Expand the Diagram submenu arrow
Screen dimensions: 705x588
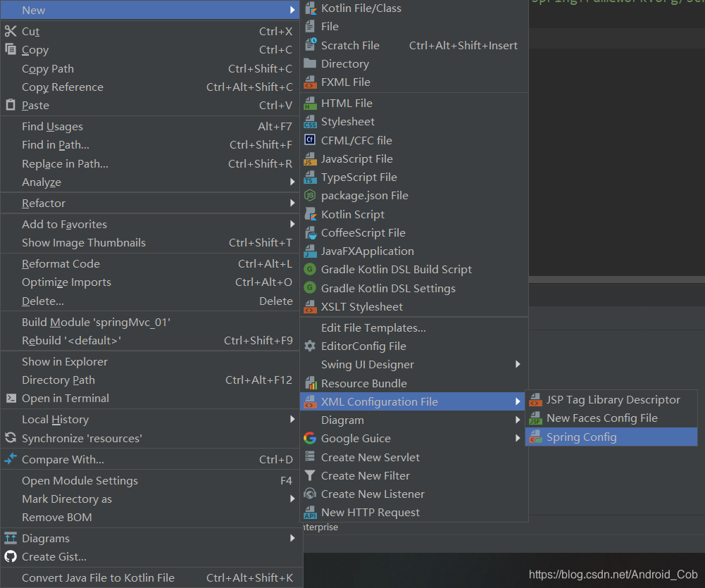tap(518, 420)
